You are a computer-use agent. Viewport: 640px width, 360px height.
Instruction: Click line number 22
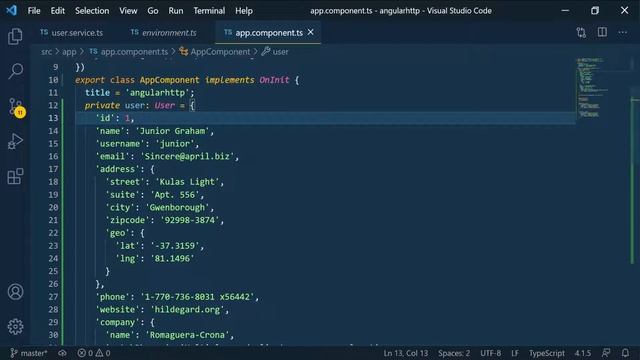click(x=53, y=233)
